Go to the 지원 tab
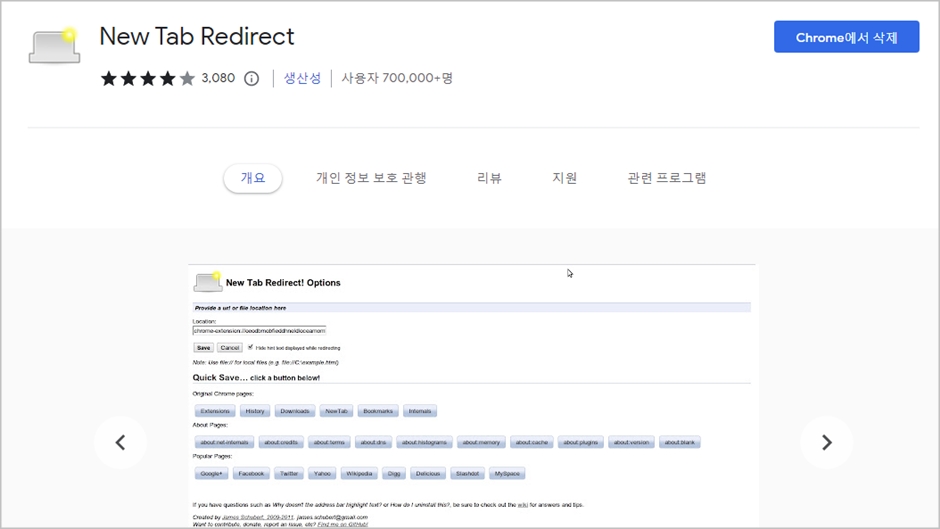This screenshot has width=940, height=529. tap(565, 178)
